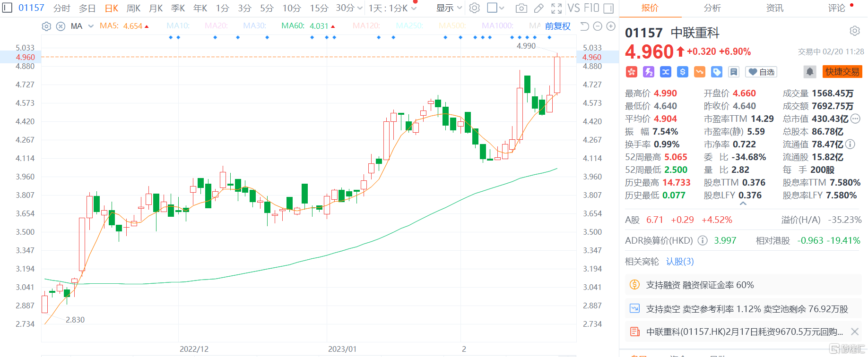This screenshot has height=357, width=868.
Task: Toggle the MA120 line visibility
Action: [366, 26]
